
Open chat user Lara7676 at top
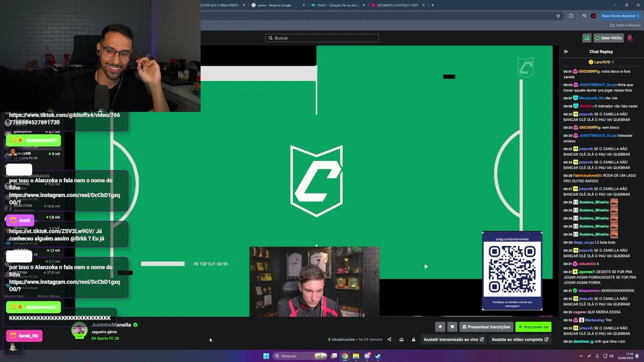[x=602, y=62]
